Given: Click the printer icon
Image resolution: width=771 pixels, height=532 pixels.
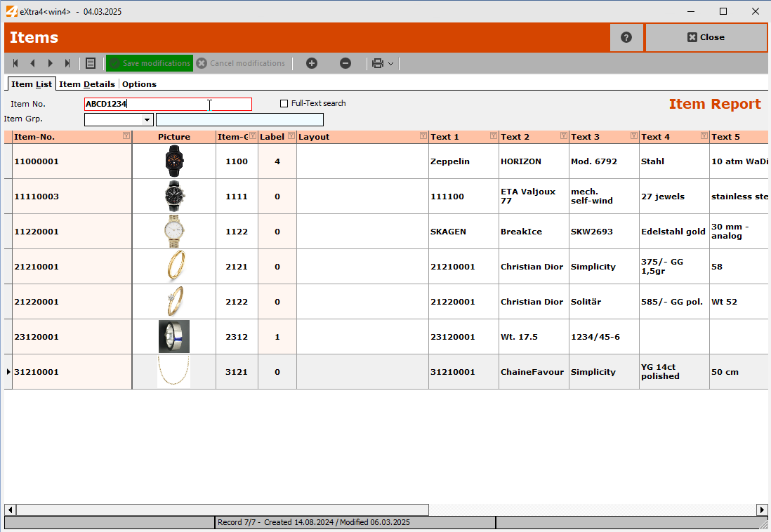Looking at the screenshot, I should tap(378, 63).
